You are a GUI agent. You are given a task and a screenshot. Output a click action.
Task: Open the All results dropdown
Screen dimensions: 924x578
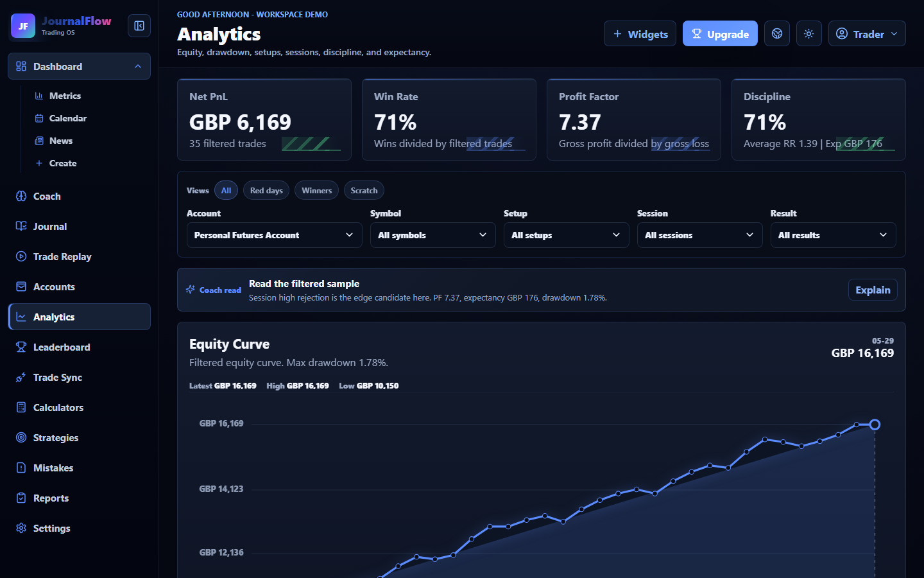(x=833, y=235)
